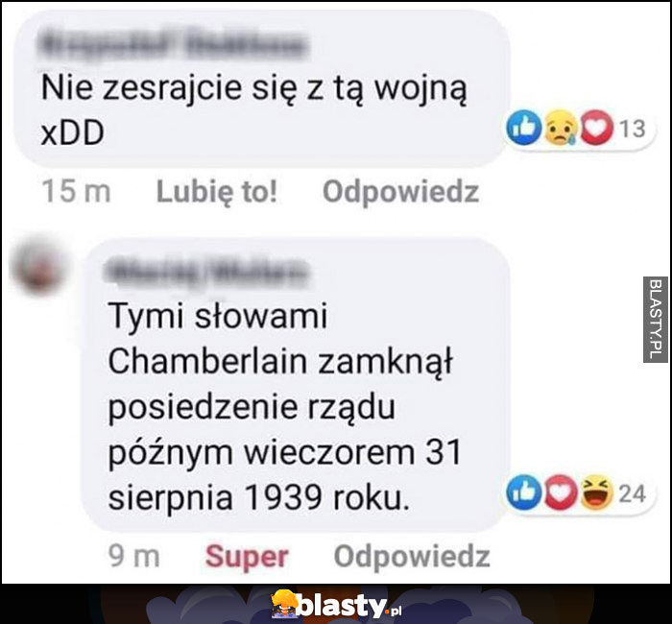Like the comment with 'Lubię to!'
This screenshot has width=672, height=624.
coord(217,192)
